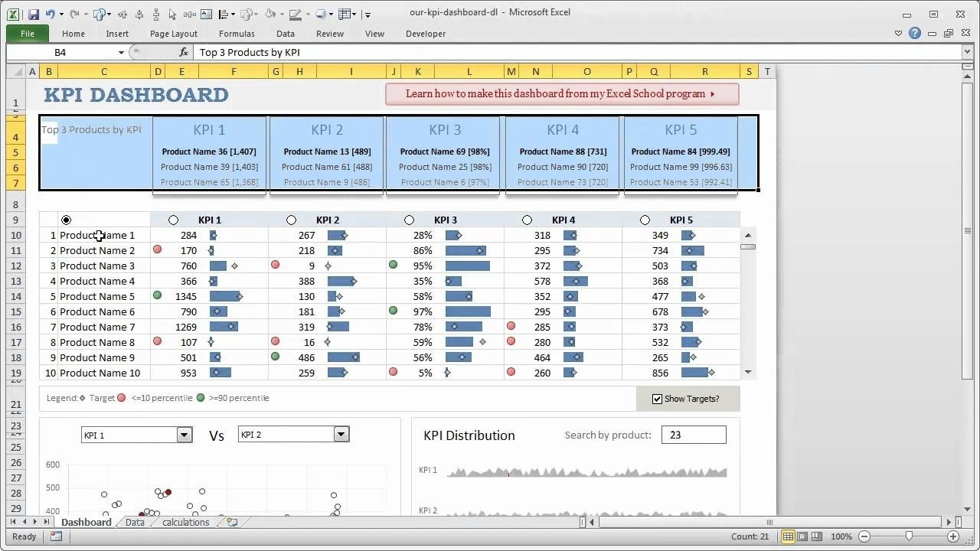This screenshot has height=551, width=980.
Task: Click the Insert Worksheet tab icon
Action: pos(232,522)
